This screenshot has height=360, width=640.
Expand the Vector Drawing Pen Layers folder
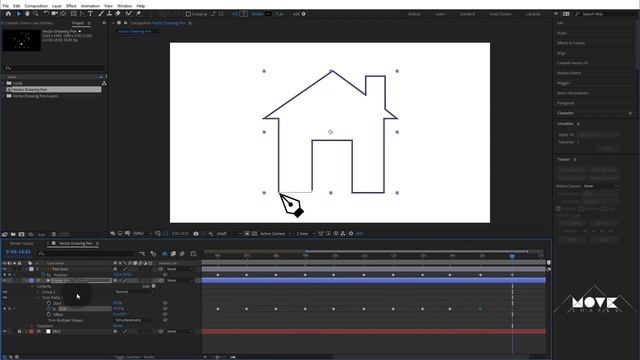[x=4, y=96]
